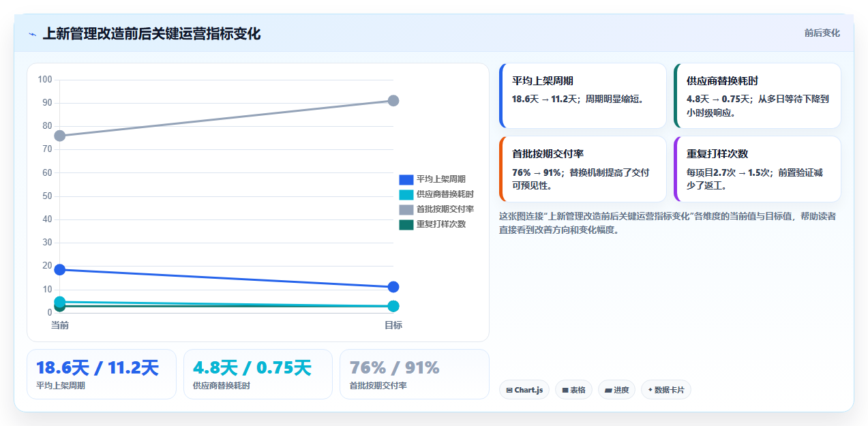Click the 18.6天 / 11.2天 stat value

[97, 368]
